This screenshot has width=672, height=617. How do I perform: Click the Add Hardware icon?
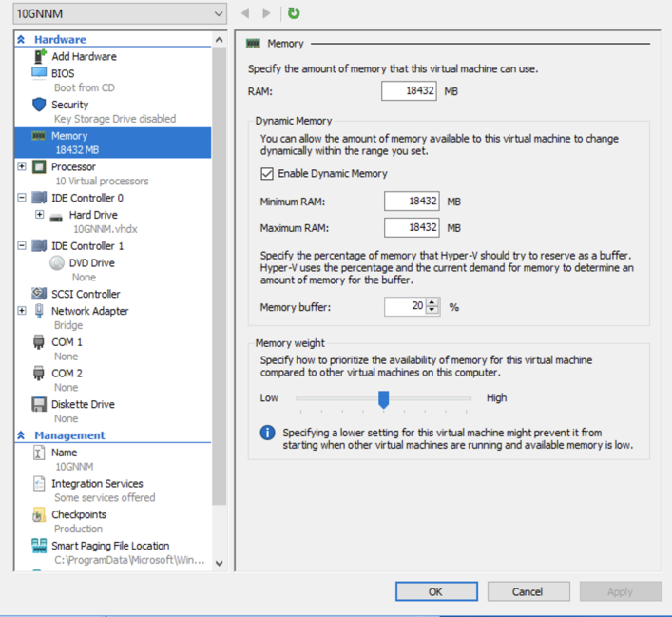pyautogui.click(x=40, y=56)
